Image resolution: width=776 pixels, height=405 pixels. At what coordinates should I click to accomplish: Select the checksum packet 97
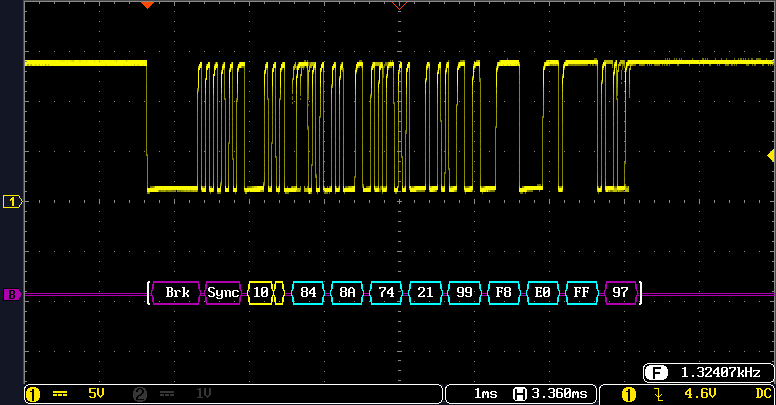click(x=621, y=293)
